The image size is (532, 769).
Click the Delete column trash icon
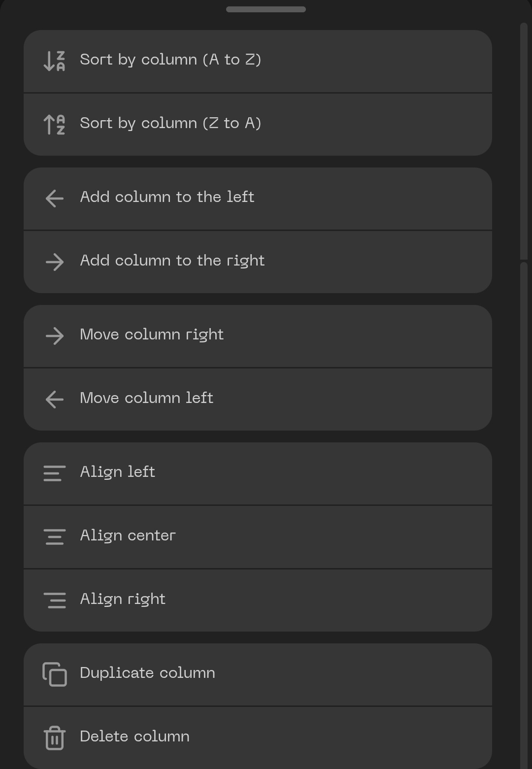click(54, 738)
